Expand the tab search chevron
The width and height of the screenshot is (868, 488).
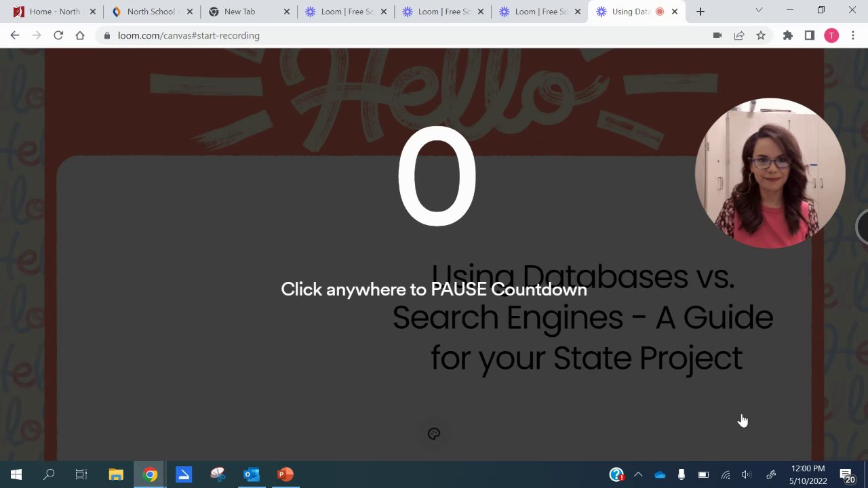click(759, 10)
